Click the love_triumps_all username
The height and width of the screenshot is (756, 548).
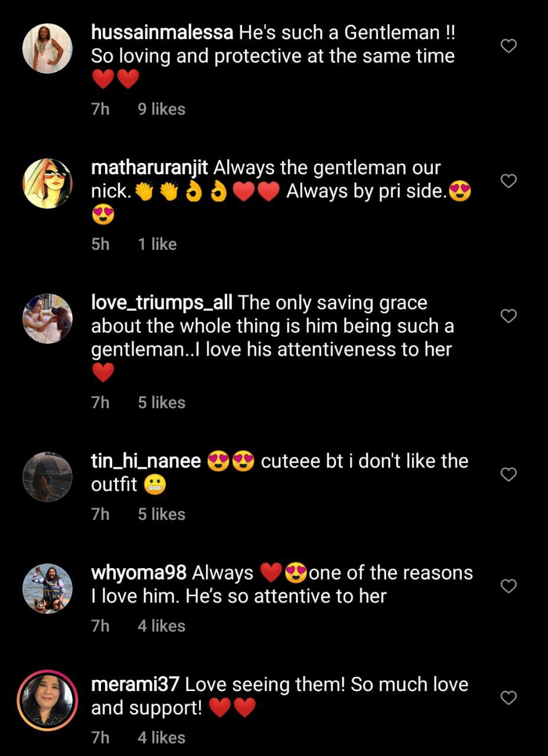(162, 303)
